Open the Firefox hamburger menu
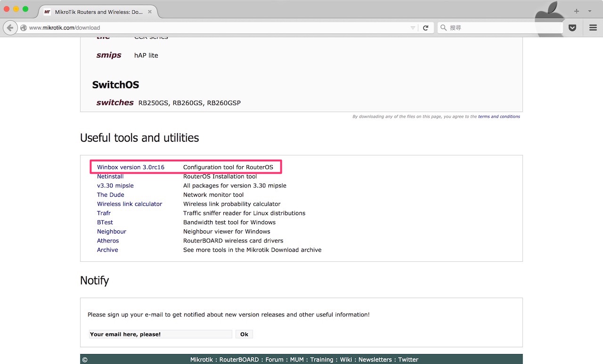Image resolution: width=603 pixels, height=364 pixels. pyautogui.click(x=593, y=28)
